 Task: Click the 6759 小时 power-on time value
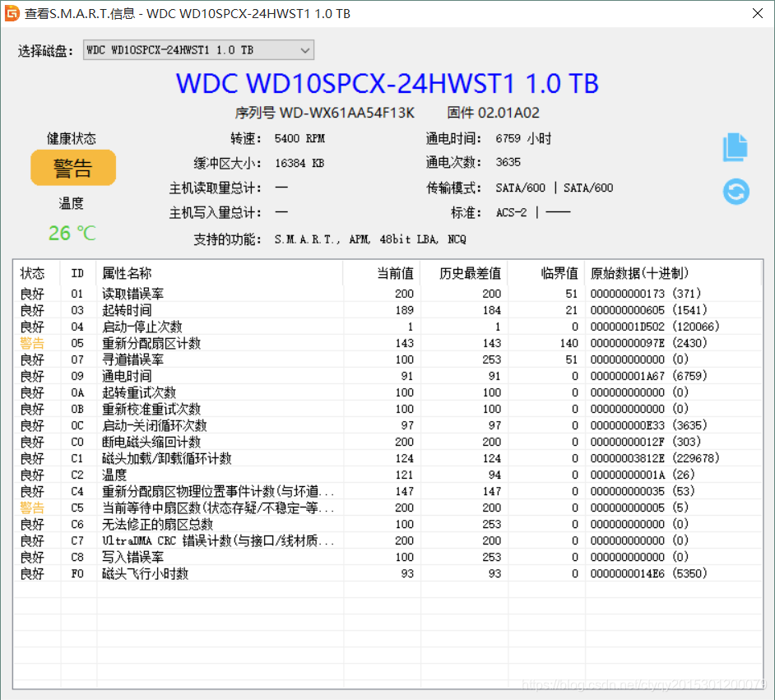523,138
